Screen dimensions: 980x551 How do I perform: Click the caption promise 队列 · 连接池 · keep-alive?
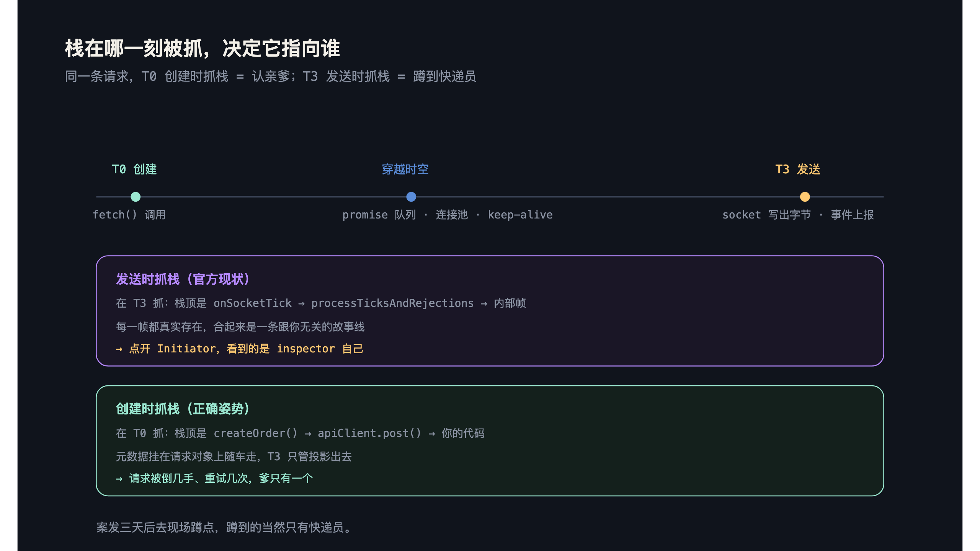[x=448, y=215]
